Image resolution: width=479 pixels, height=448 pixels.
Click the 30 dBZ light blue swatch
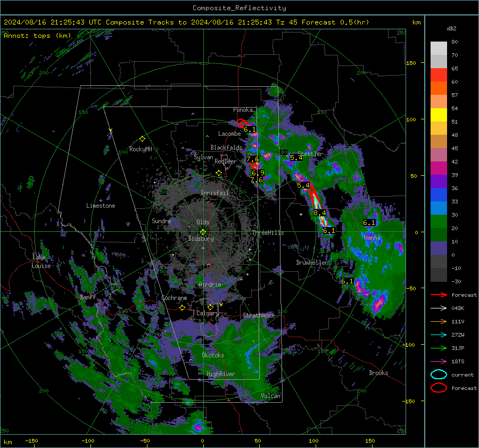click(439, 208)
